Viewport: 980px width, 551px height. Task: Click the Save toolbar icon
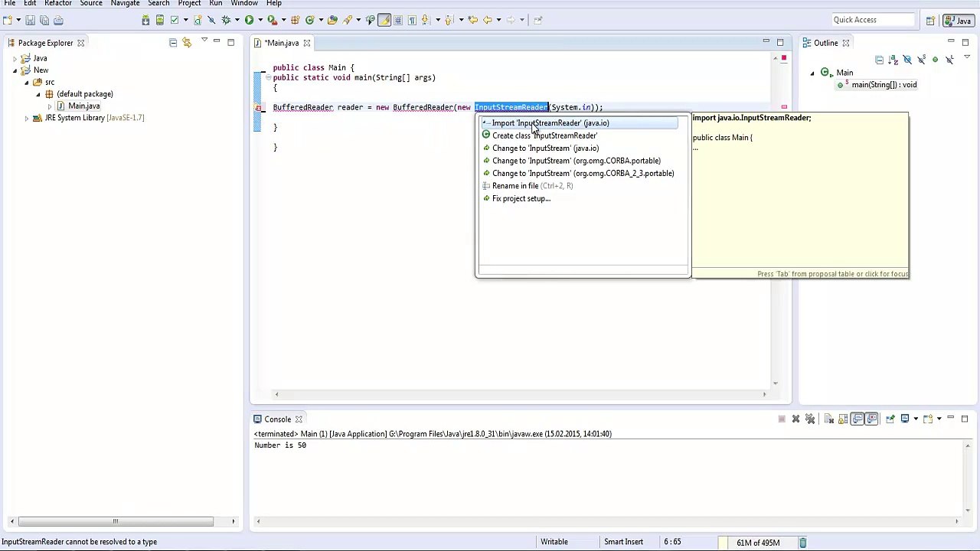30,20
